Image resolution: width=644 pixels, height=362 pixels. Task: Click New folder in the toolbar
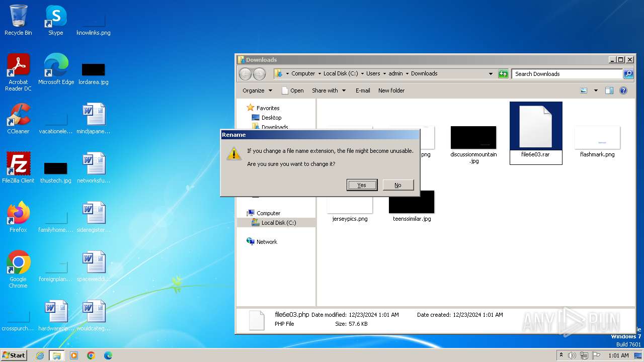[391, 90]
